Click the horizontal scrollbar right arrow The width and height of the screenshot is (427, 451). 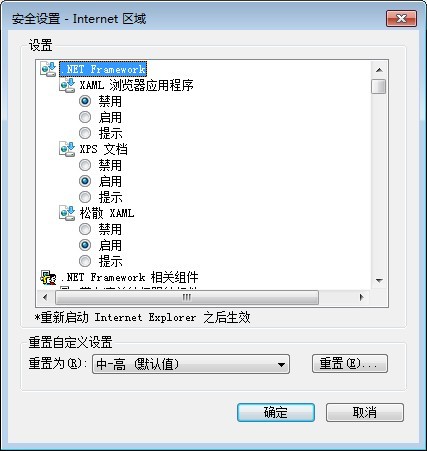[361, 297]
